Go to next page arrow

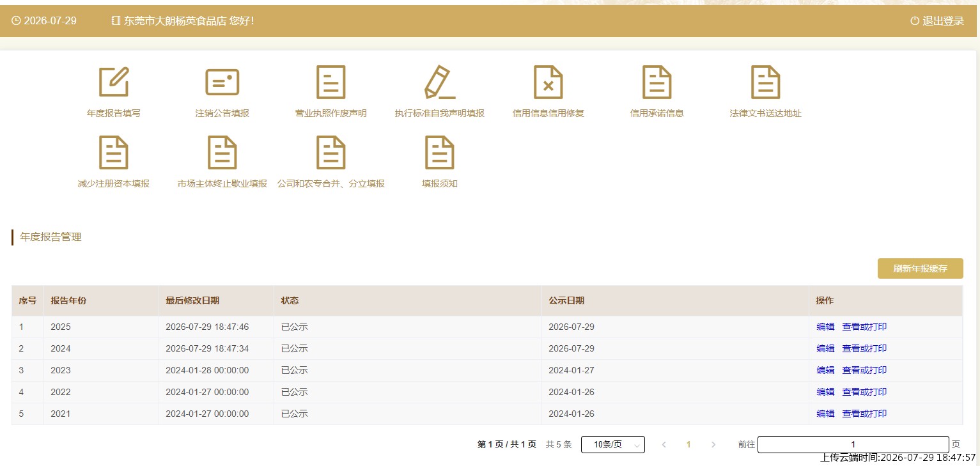point(713,444)
